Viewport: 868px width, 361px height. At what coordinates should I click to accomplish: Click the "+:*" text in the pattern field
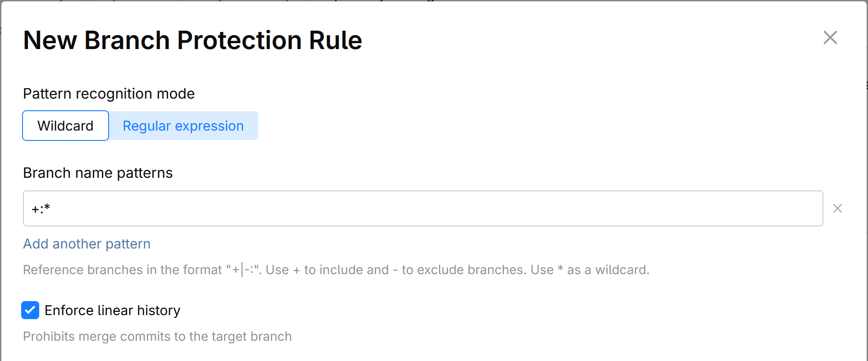(x=41, y=209)
